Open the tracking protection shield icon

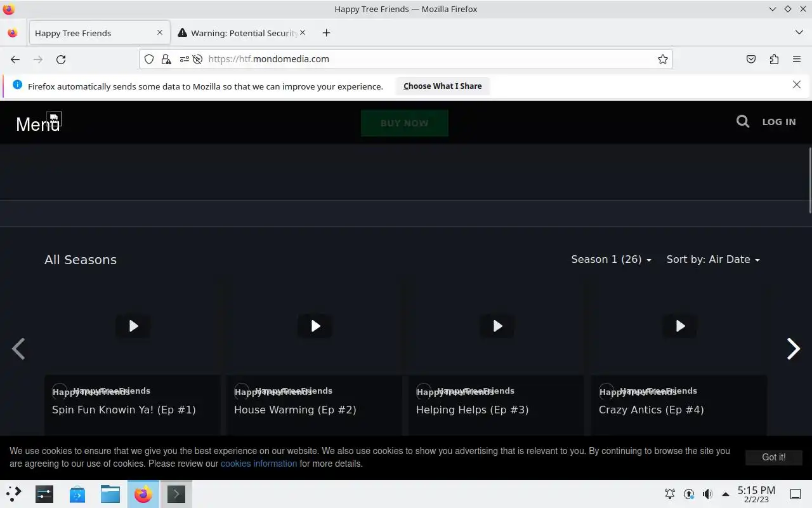[149, 59]
